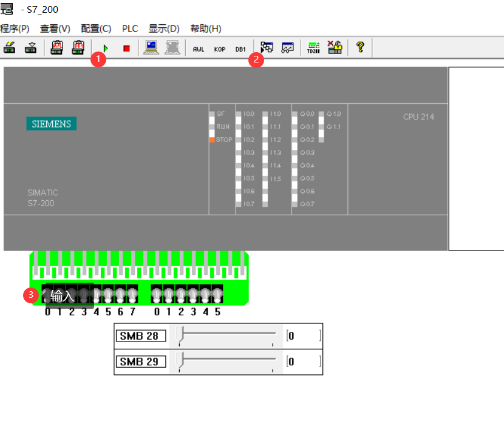
Task: Click the I1.5 input indicator label
Action: click(x=276, y=178)
